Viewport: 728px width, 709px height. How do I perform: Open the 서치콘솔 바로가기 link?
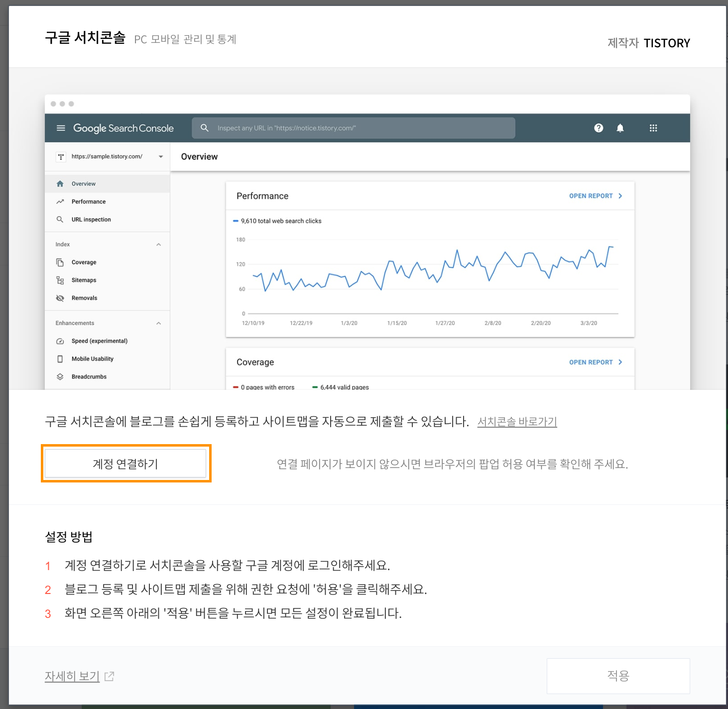click(517, 422)
